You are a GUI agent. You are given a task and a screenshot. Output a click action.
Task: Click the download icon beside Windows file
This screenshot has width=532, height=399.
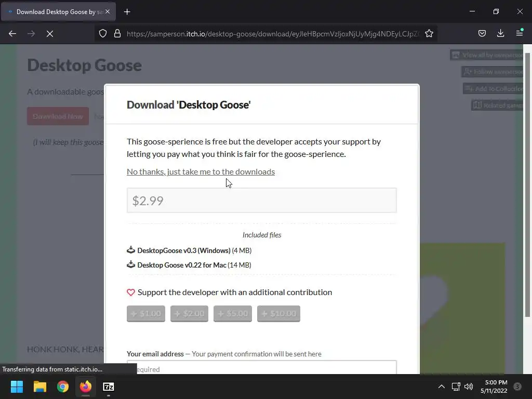(131, 250)
